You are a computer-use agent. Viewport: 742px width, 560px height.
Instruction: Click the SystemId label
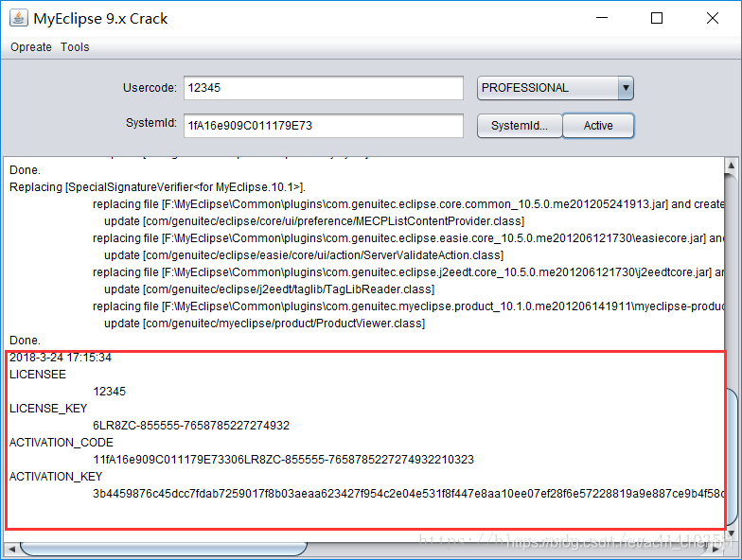click(151, 123)
